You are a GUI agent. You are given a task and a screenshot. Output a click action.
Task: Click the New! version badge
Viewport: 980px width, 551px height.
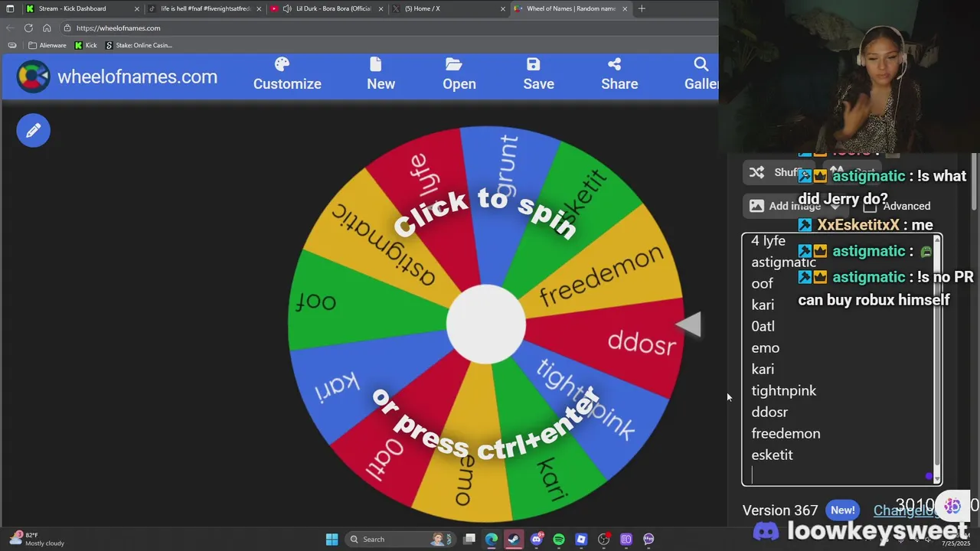click(x=842, y=510)
